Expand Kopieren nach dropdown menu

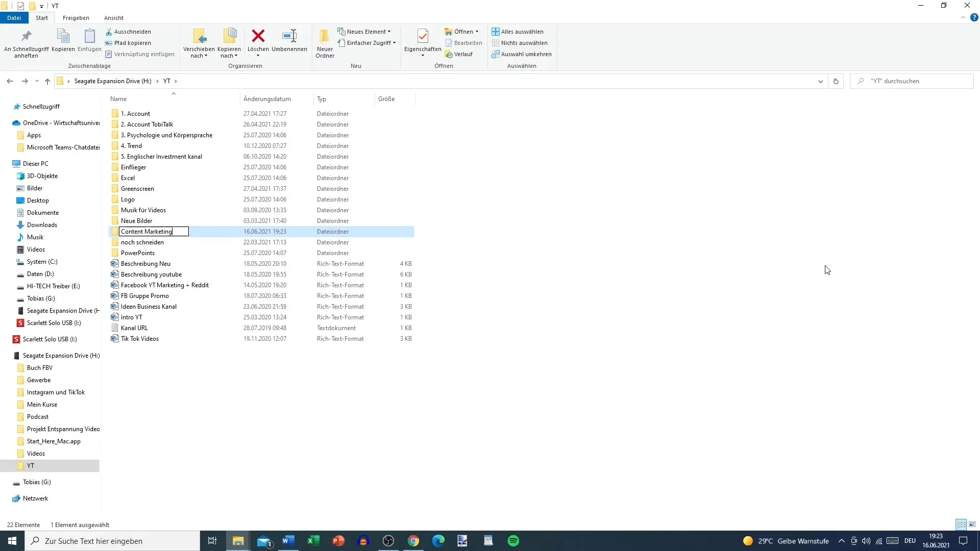(x=236, y=56)
